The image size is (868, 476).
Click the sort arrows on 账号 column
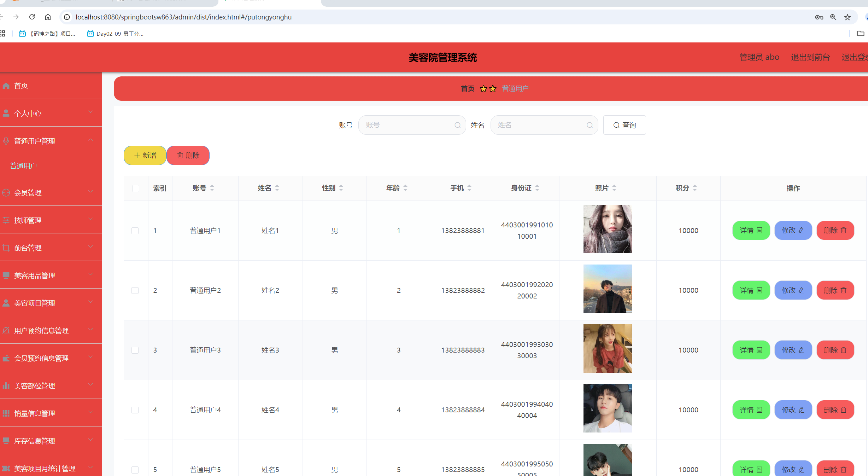[x=212, y=188]
